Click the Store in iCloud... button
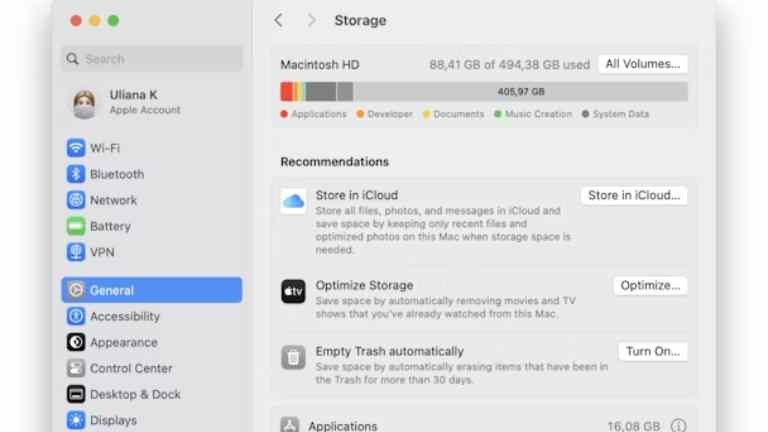Image resolution: width=768 pixels, height=432 pixels. click(634, 195)
